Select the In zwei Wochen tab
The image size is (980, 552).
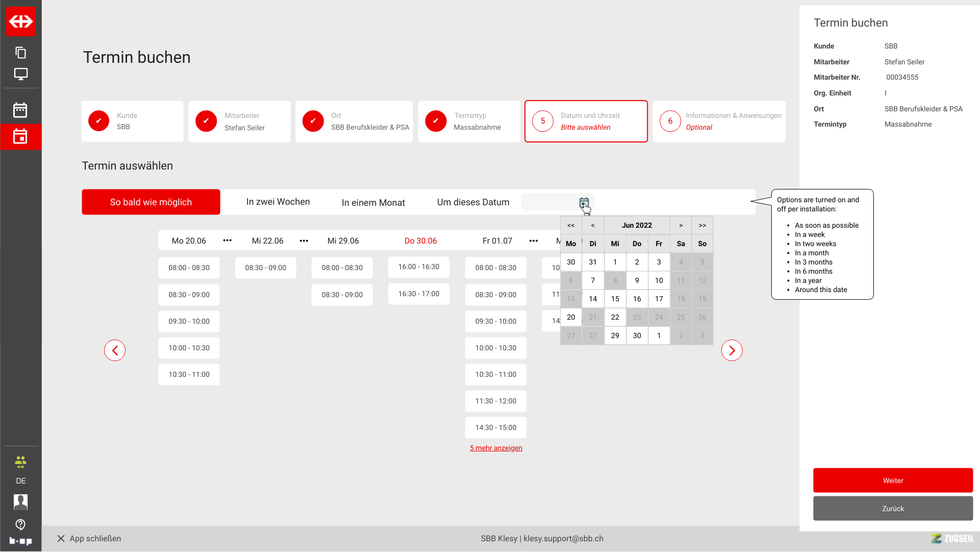(278, 202)
